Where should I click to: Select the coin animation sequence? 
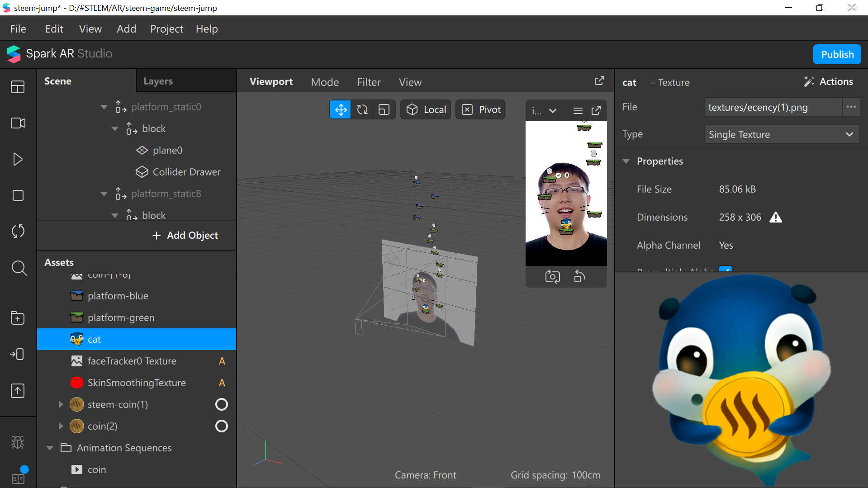click(137, 470)
